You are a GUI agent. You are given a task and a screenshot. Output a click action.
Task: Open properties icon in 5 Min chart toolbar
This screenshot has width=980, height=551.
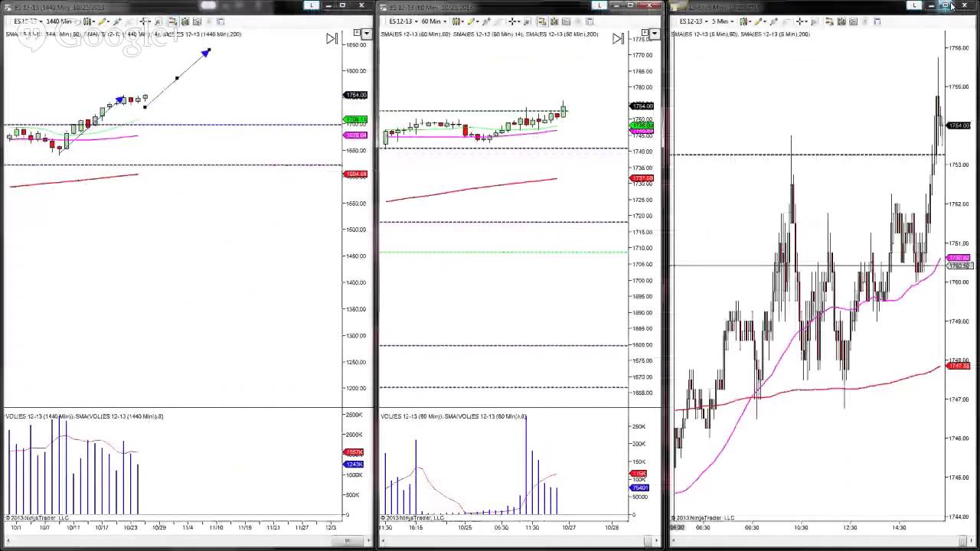tap(877, 21)
